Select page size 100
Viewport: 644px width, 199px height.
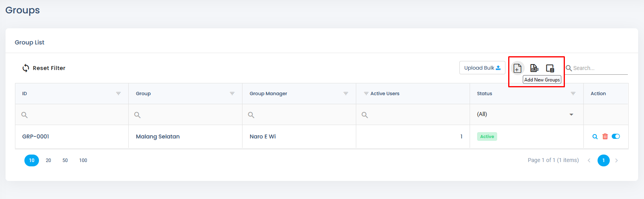click(x=83, y=160)
